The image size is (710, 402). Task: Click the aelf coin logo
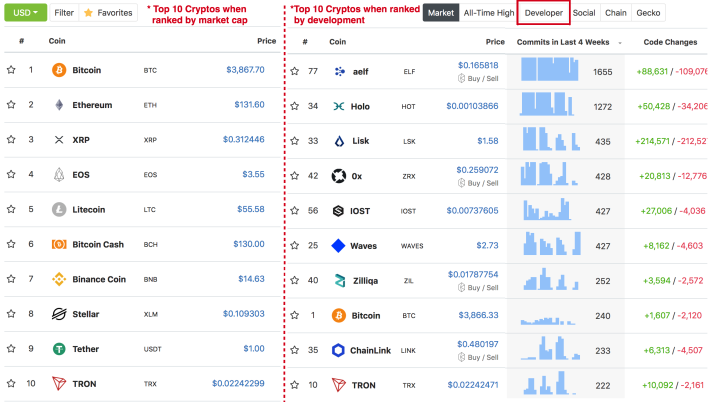tap(339, 72)
